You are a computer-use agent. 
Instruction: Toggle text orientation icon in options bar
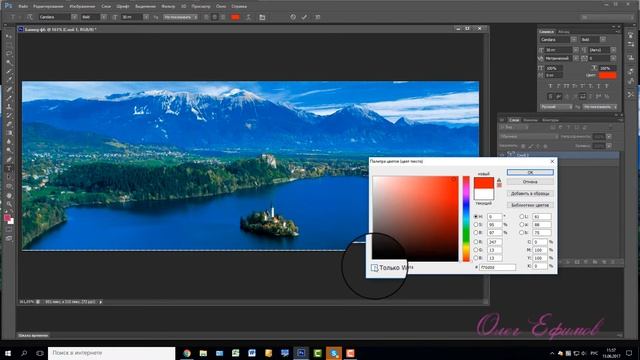pos(29,17)
